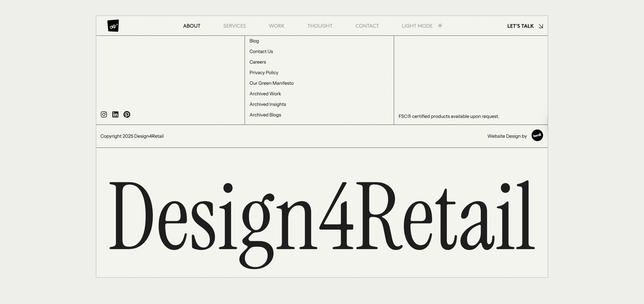Viewport: 644px width, 304px height.
Task: Visit Our Green Manifesto link
Action: (x=271, y=83)
